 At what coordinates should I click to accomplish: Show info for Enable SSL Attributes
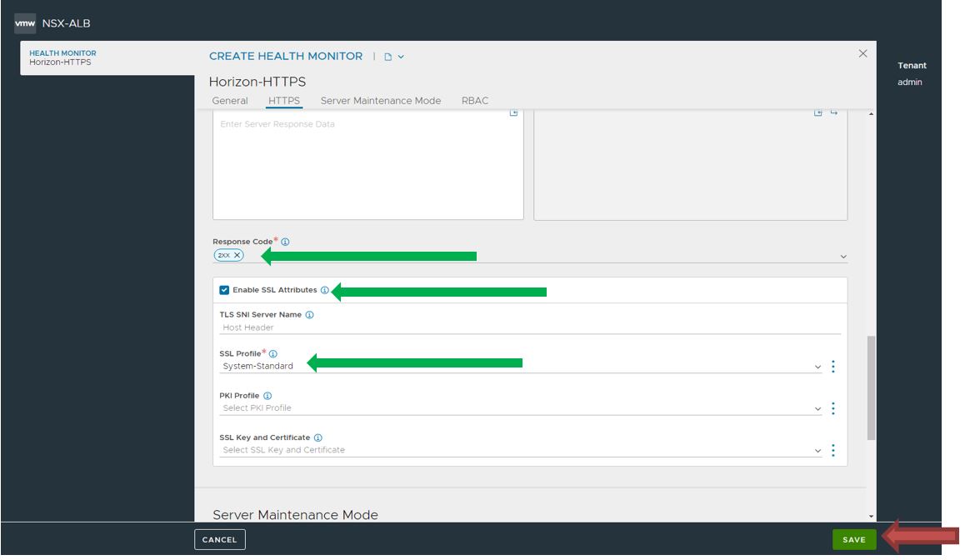(x=324, y=290)
